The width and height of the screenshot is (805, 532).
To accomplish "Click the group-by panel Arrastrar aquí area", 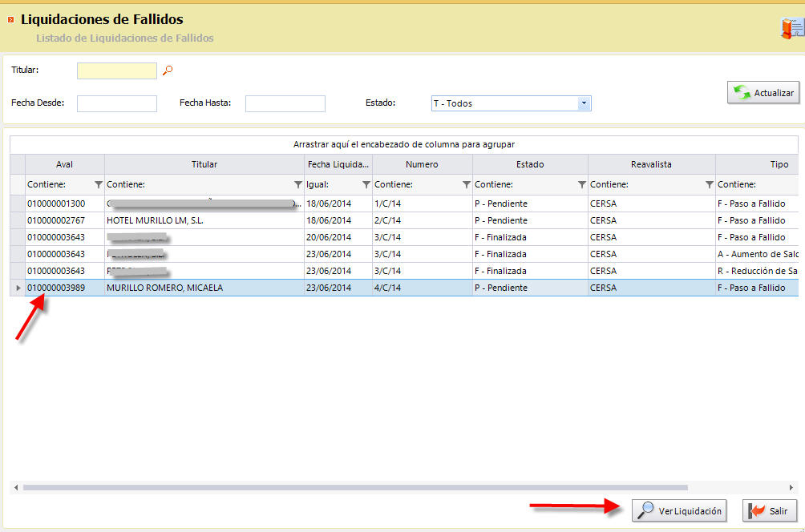I will 404,145.
